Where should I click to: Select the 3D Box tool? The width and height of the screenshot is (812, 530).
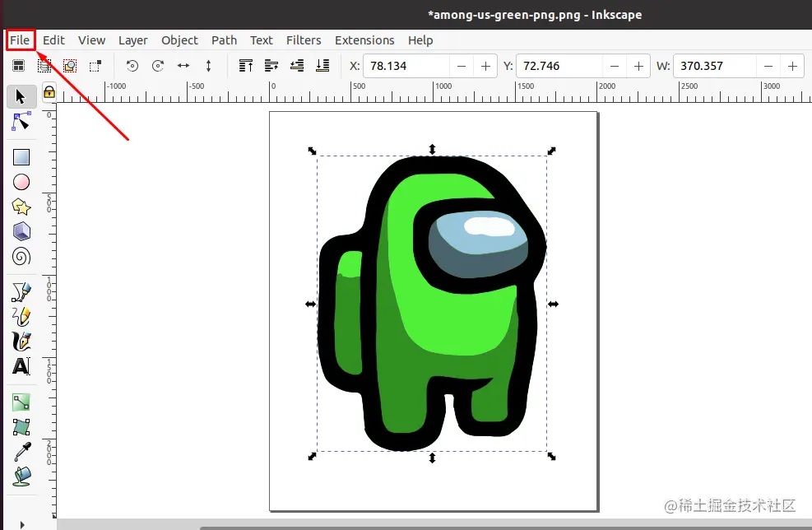(21, 231)
